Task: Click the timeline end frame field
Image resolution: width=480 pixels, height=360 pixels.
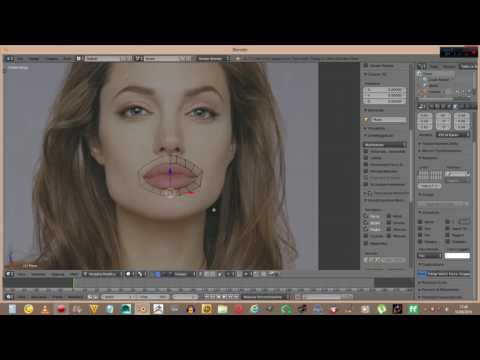Action: coord(153,296)
